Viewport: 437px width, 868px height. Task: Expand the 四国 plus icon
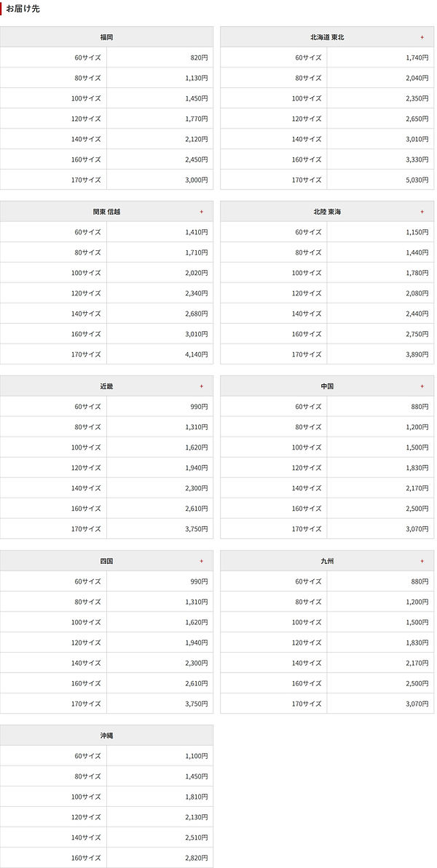coord(202,561)
